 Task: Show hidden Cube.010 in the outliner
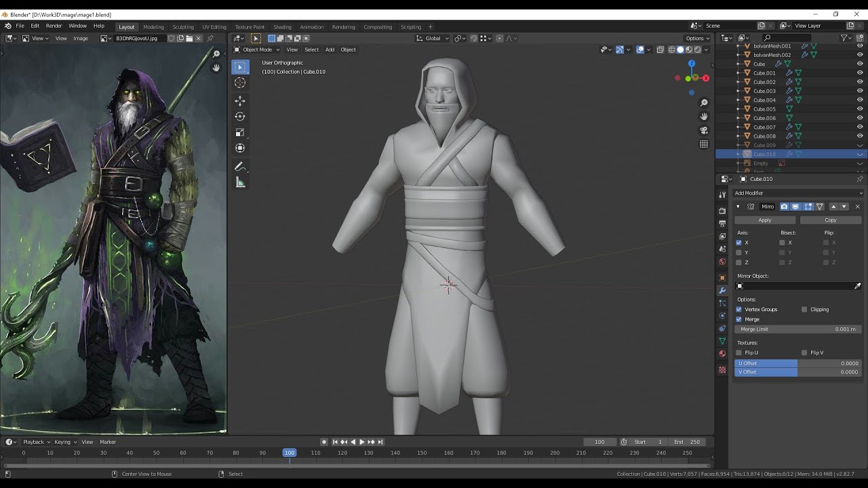[860, 154]
